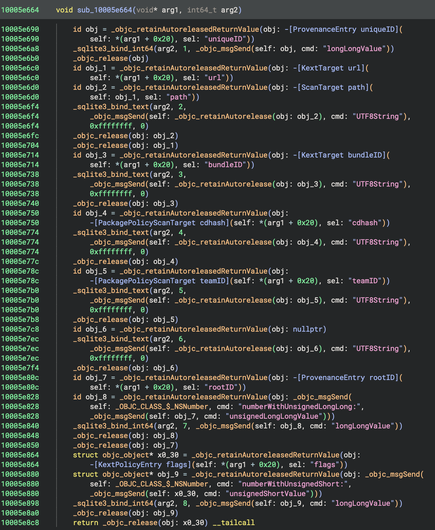Click _sqlite3_bind_text call binding index 5

click(x=111, y=290)
